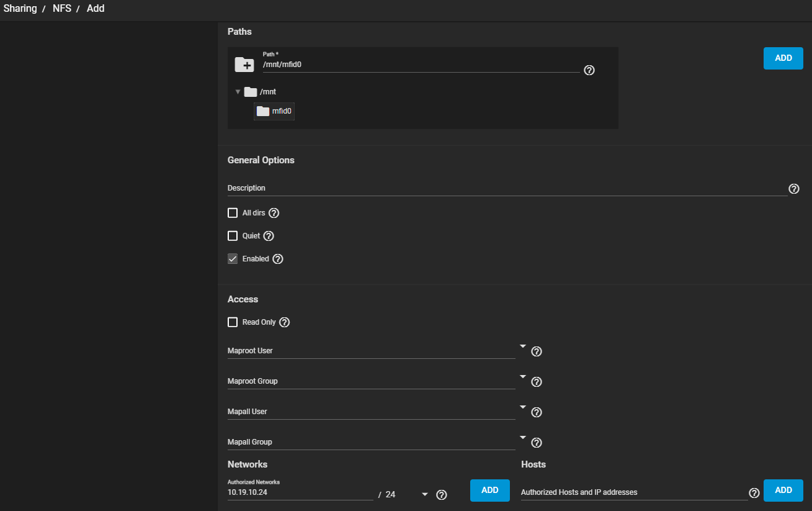Click into the Description field
Screen dimensions: 812x511
point(507,188)
